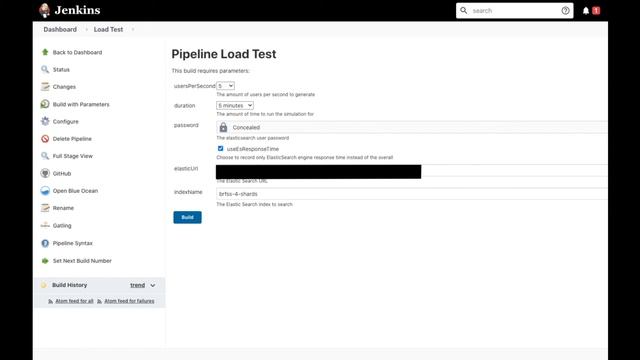Open the Rename sidebar link
The width and height of the screenshot is (640, 360).
(63, 208)
